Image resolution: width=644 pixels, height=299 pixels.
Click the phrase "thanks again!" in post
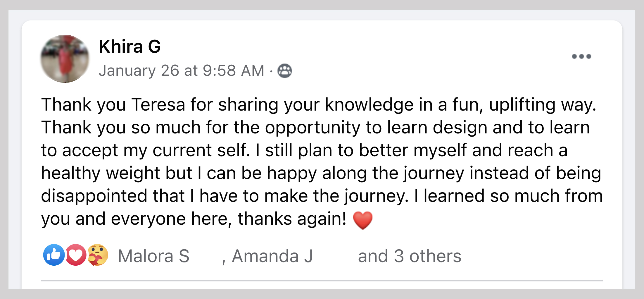(x=292, y=219)
